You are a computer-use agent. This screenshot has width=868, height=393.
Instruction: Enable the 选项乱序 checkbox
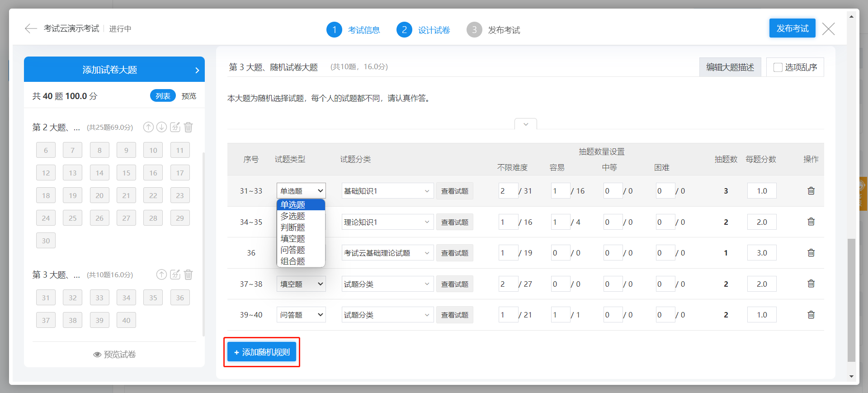coord(778,67)
